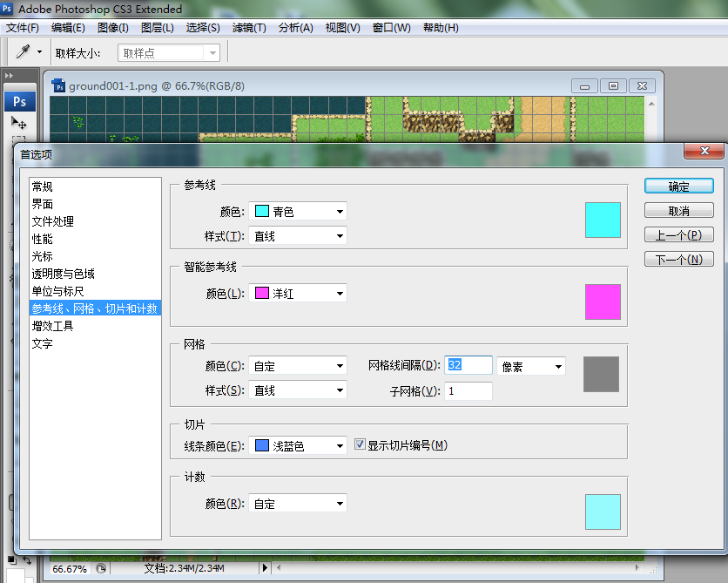Image resolution: width=728 pixels, height=583 pixels.
Task: Click the Photoshop app icon in title bar
Action: pyautogui.click(x=8, y=9)
